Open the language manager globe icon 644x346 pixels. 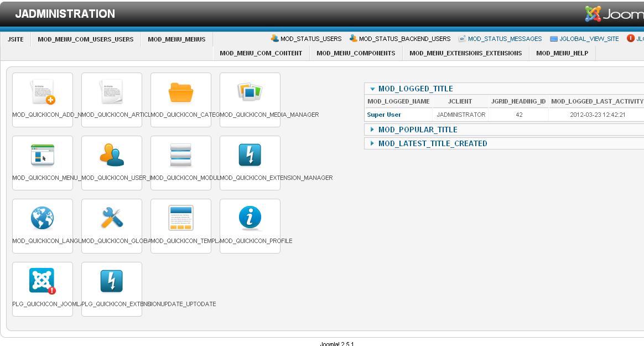point(42,218)
